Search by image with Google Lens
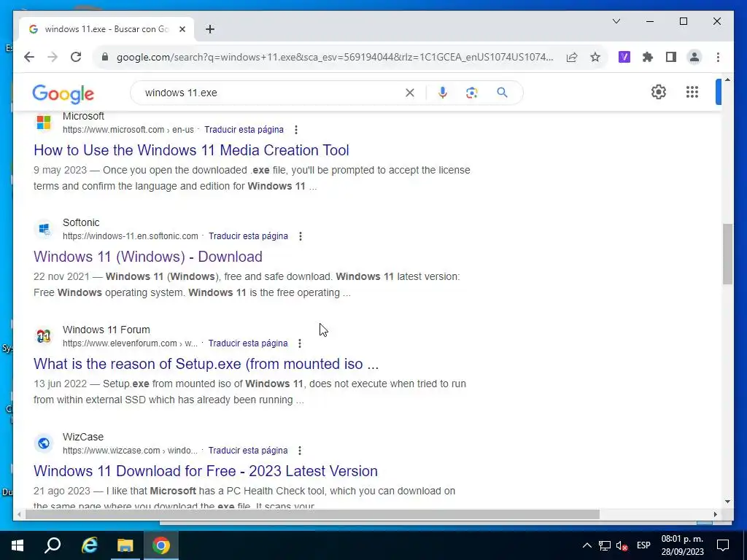The height and width of the screenshot is (560, 747). pos(472,93)
